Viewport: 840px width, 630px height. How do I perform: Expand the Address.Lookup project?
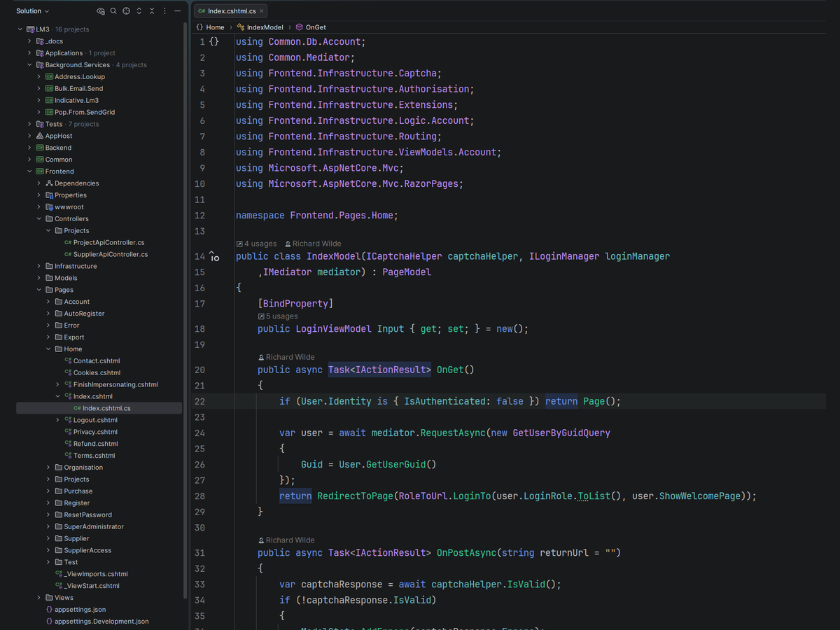tap(39, 77)
